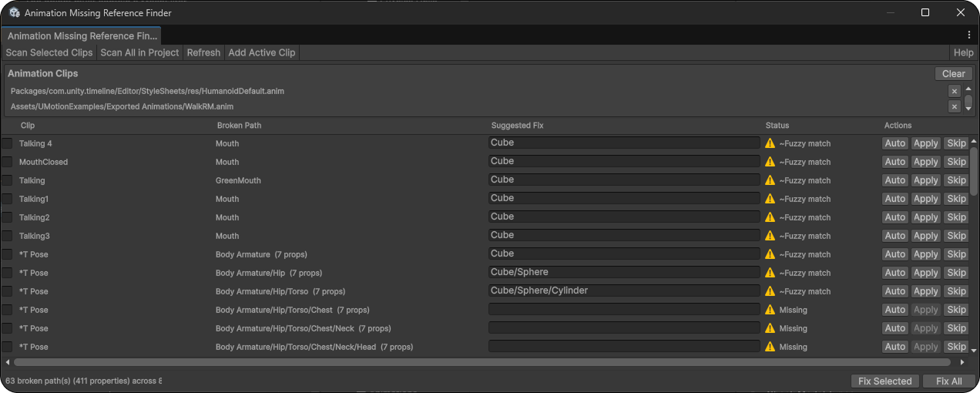Click the warning icon on GreenMouth row
This screenshot has width=980, height=393.
(x=770, y=180)
